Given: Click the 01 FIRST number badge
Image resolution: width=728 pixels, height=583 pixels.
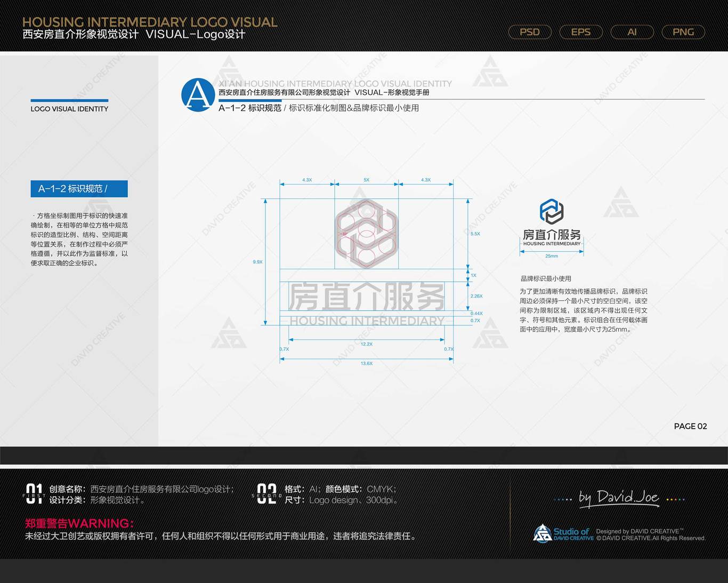Looking at the screenshot, I should coord(34,494).
